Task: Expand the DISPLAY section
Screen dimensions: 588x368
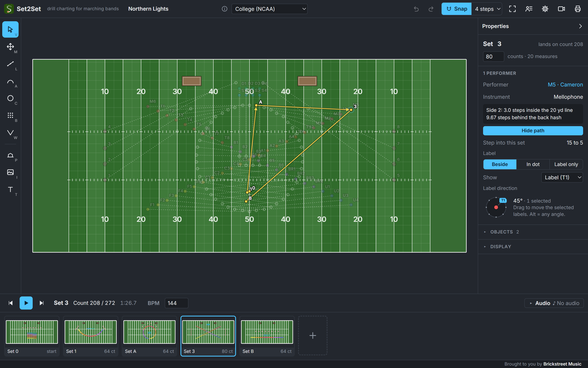Action: 533,247
